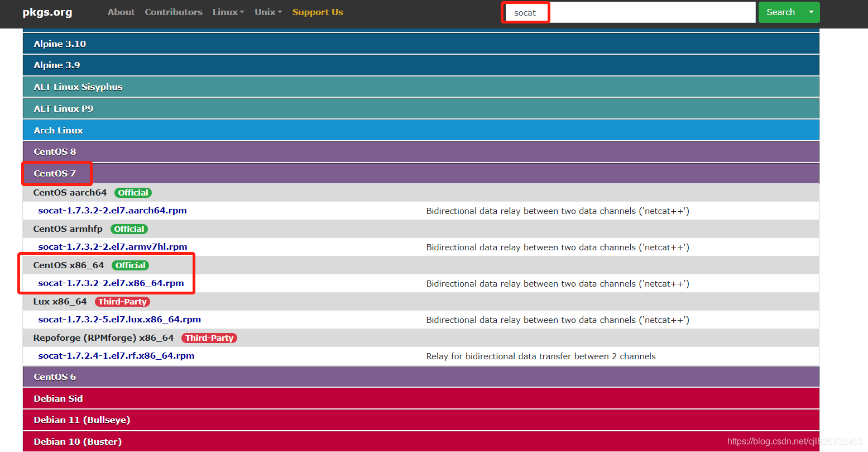Select the CentOS x86_64 repository heading
The height and width of the screenshot is (452, 868).
69,265
